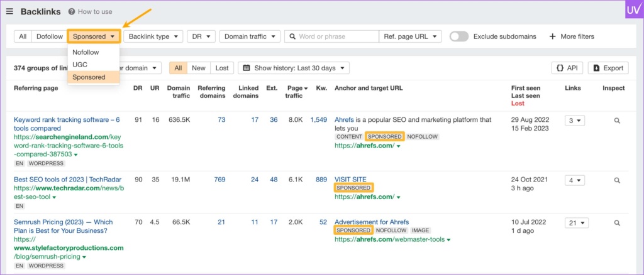This screenshot has width=644, height=275.
Task: Open the Domain traffic filter dropdown
Action: point(249,36)
